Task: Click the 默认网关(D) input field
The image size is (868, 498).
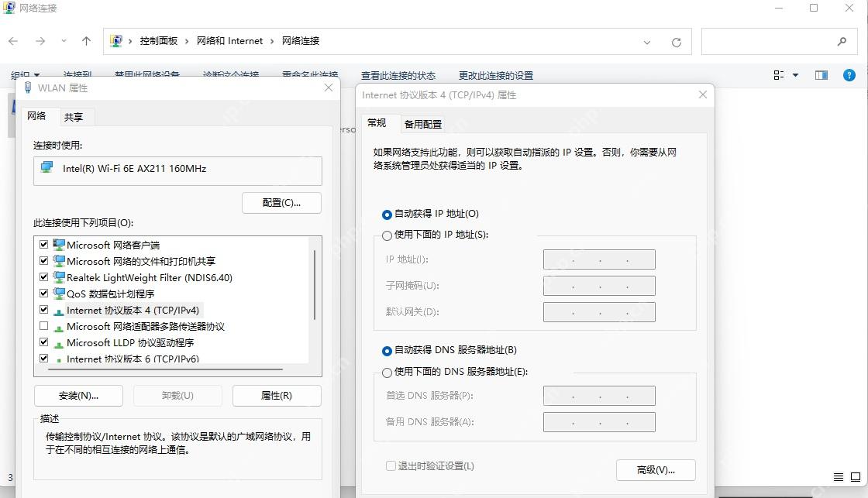Action: (600, 312)
